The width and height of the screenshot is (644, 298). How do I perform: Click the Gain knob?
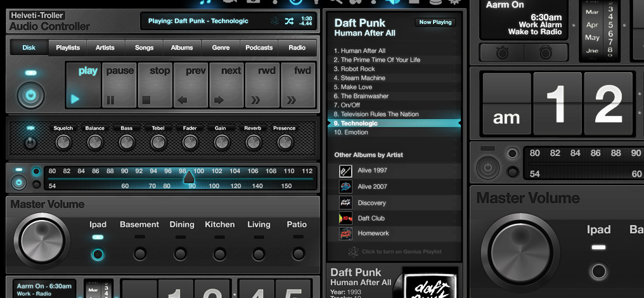[x=221, y=143]
